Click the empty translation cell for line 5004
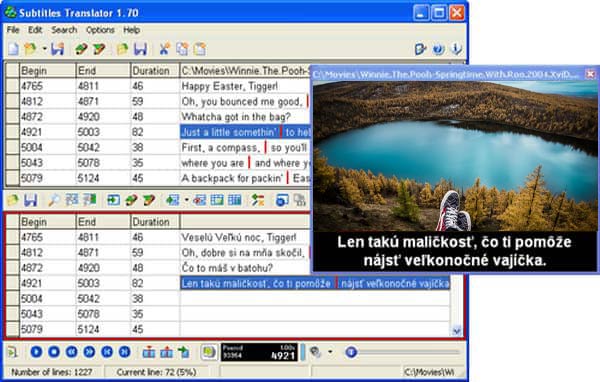 coord(315,299)
